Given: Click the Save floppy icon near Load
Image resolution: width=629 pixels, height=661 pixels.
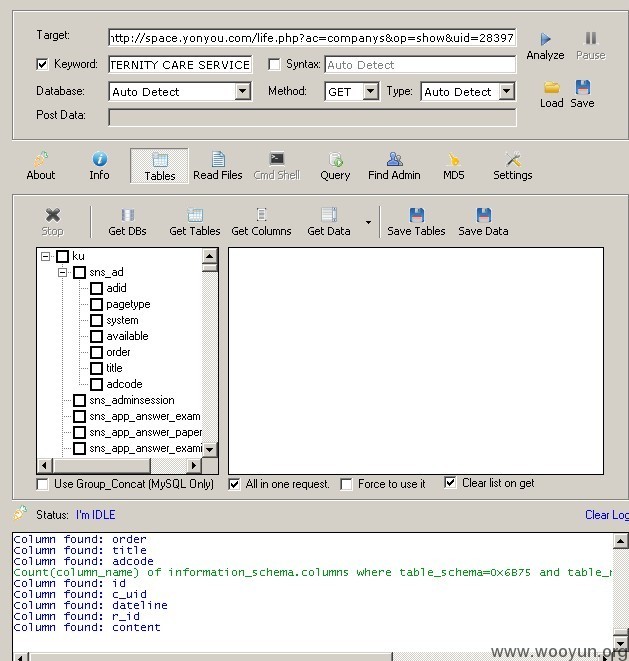Looking at the screenshot, I should click(583, 87).
